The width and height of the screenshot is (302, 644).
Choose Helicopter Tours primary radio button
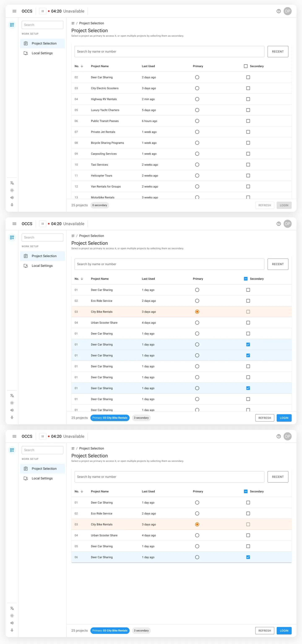(x=197, y=176)
